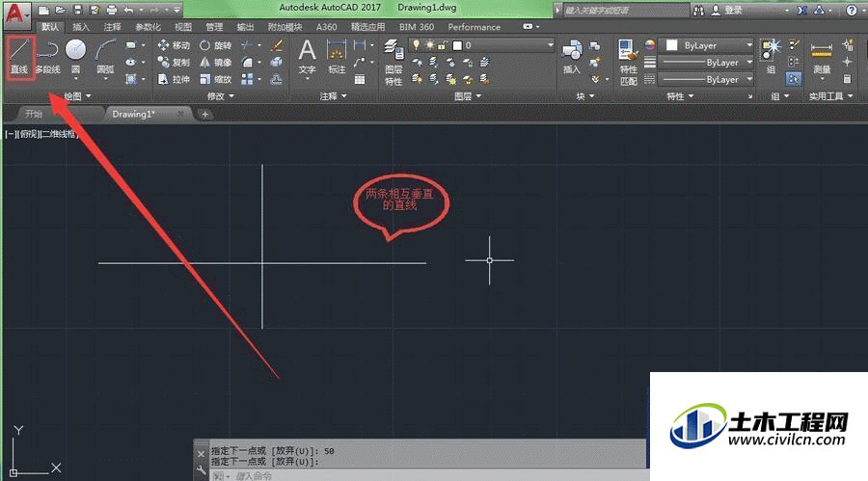Click the Group (组) icon

click(x=771, y=57)
